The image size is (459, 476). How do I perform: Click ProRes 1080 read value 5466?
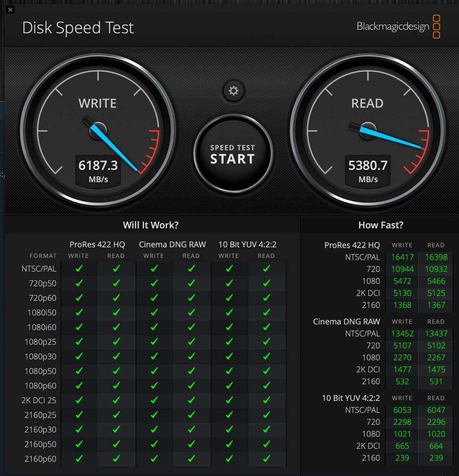(x=436, y=281)
